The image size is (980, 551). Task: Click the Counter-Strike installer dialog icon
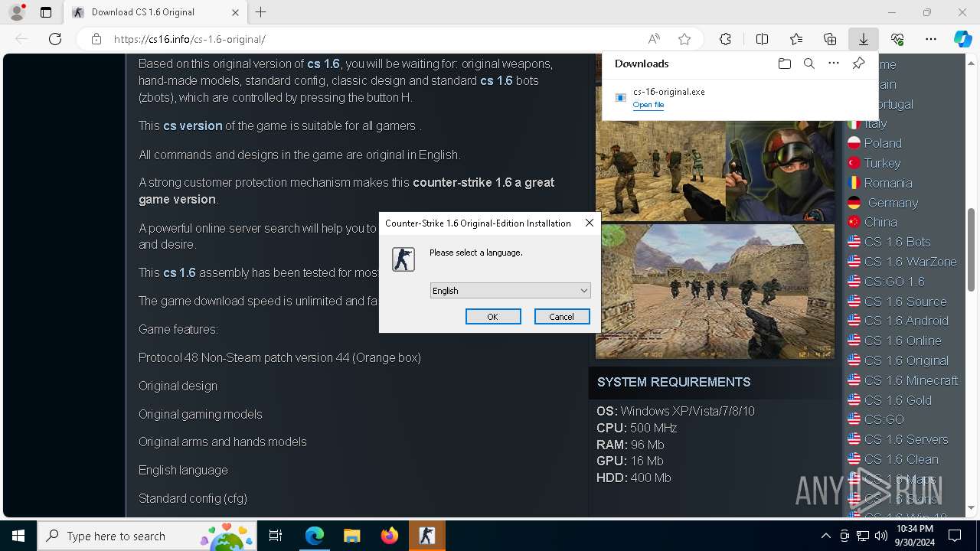tap(403, 259)
